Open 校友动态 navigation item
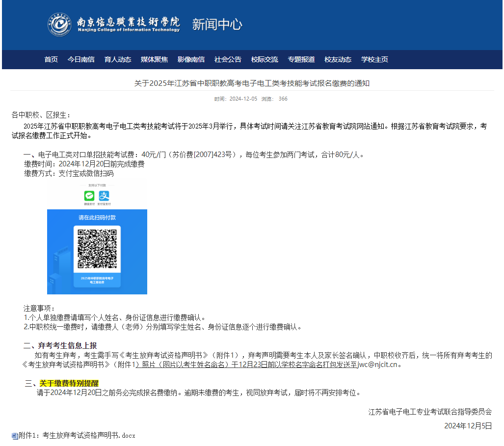The image size is (504, 446). (x=338, y=59)
